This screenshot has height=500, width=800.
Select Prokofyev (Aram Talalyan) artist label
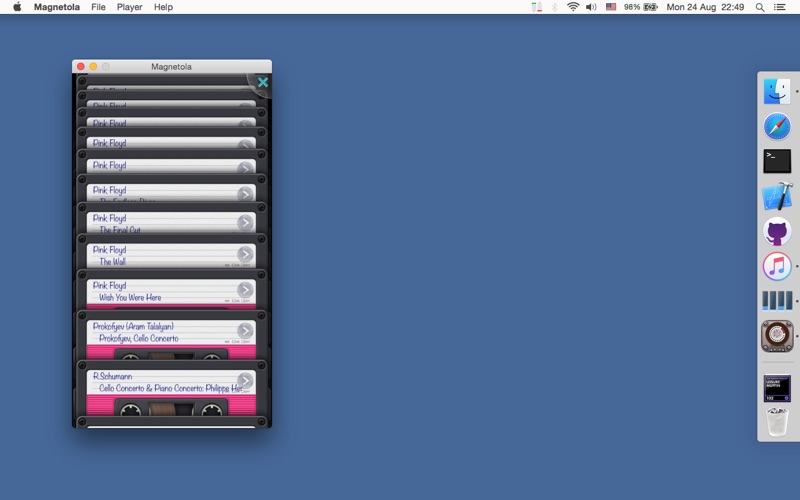coord(133,326)
